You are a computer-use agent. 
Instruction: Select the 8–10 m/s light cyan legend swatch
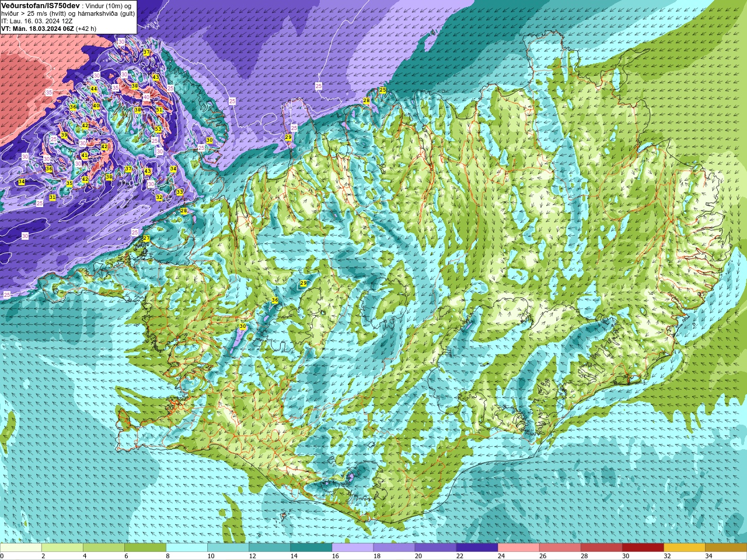(187, 548)
